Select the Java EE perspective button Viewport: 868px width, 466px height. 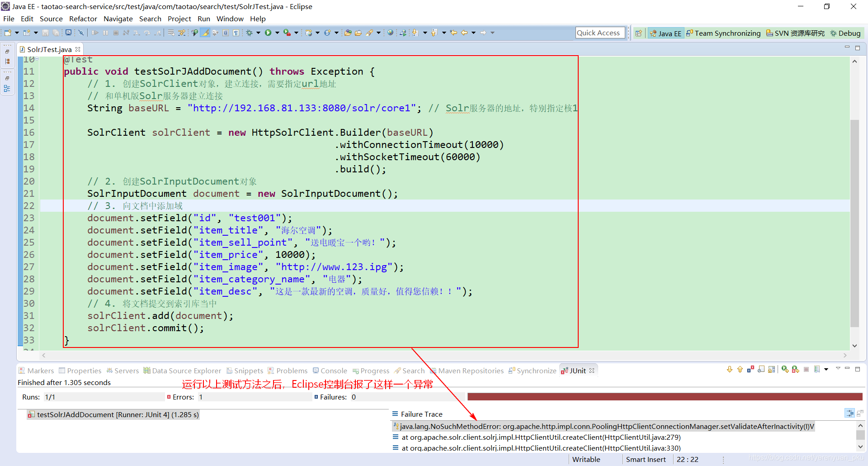click(665, 33)
